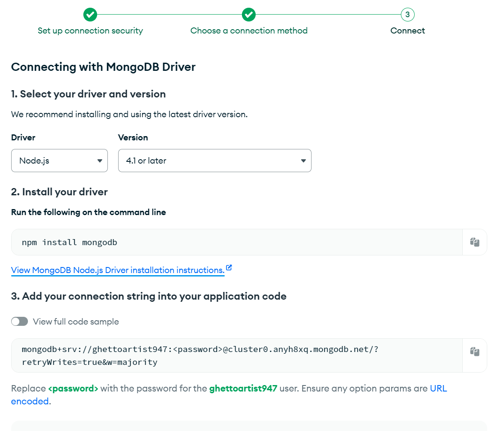The image size is (504, 431).
Task: Click the arrow on the Version select box
Action: point(303,161)
